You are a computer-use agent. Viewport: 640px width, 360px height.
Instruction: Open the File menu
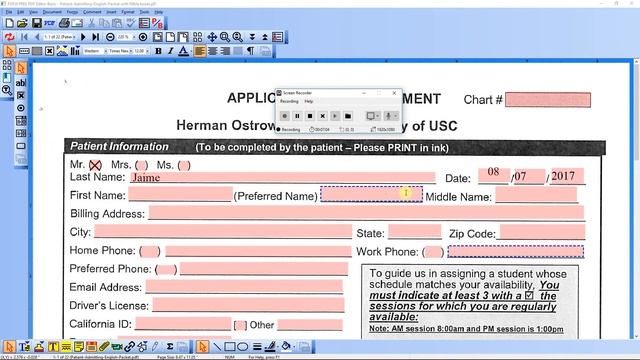9,12
